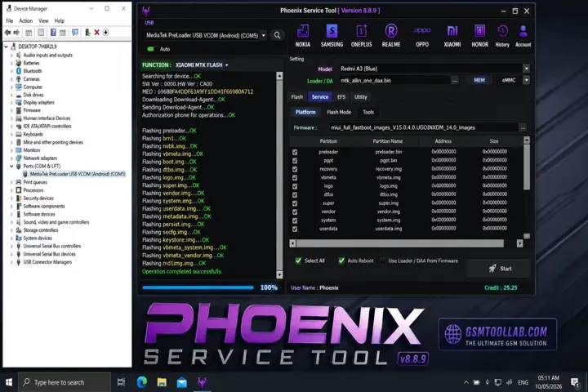Viewport: 588px width, 392px height.
Task: Click the Phoenix logo in title bar
Action: tap(146, 11)
